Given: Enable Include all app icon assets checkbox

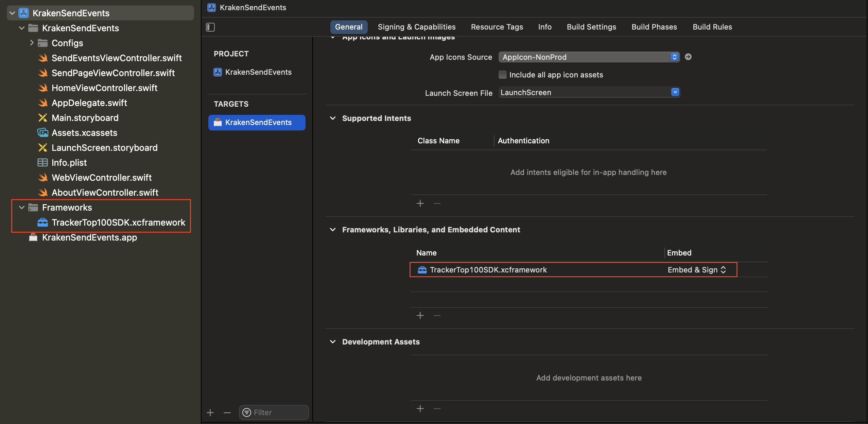Looking at the screenshot, I should click(x=502, y=75).
